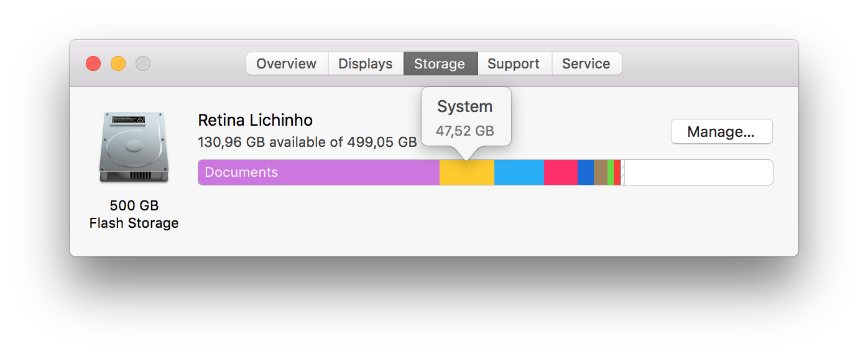Click the light blue storage segment
The image size is (868, 356).
click(x=519, y=172)
